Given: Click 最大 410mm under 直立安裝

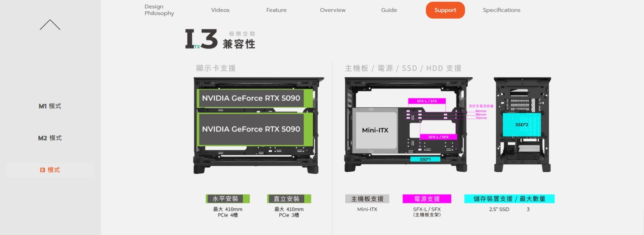Looking at the screenshot, I should 289,209.
